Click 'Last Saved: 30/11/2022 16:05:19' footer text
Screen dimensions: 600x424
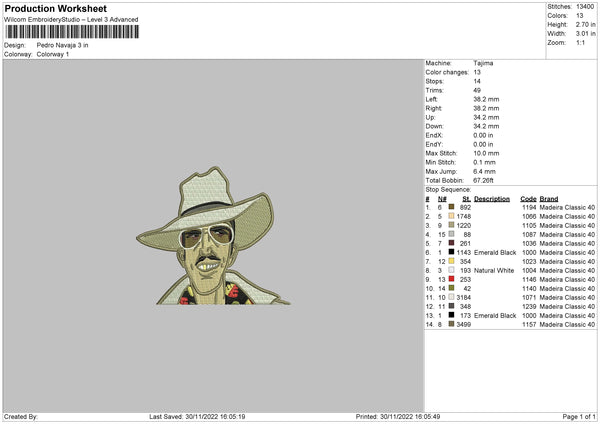(x=197, y=416)
